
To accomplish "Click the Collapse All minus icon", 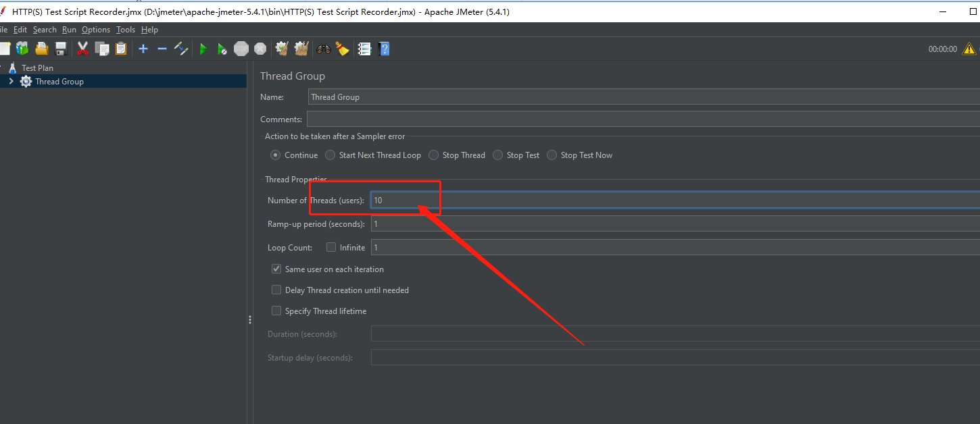I will pos(162,49).
